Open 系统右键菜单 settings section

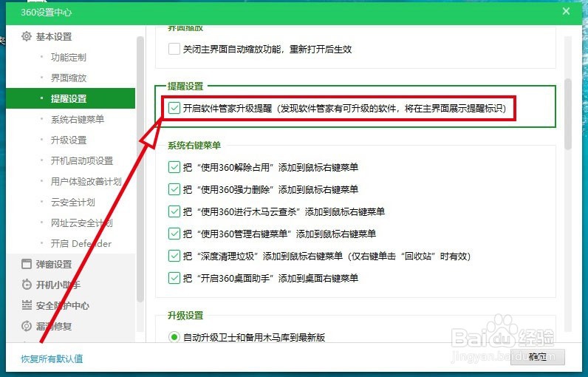pos(78,119)
